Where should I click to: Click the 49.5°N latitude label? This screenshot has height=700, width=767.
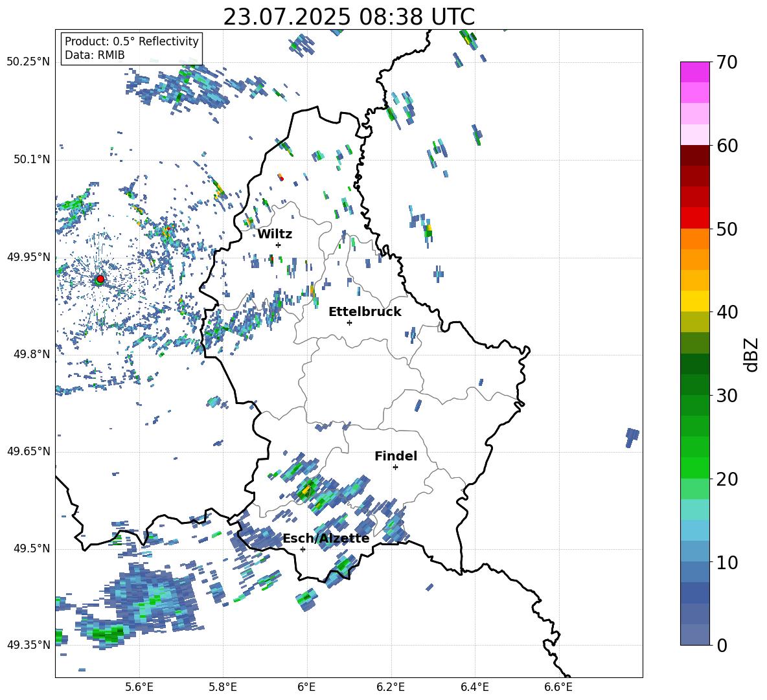tap(32, 548)
